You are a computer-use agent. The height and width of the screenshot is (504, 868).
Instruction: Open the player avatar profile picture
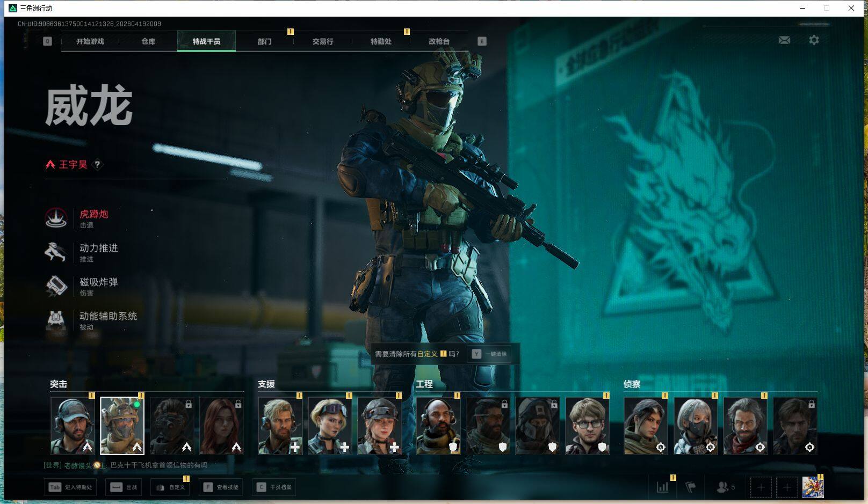[813, 487]
